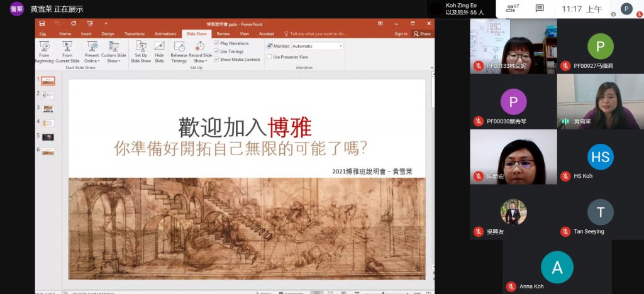The height and width of the screenshot is (294, 644).
Task: Click the Share person icon in PowerPoint
Action: click(416, 34)
